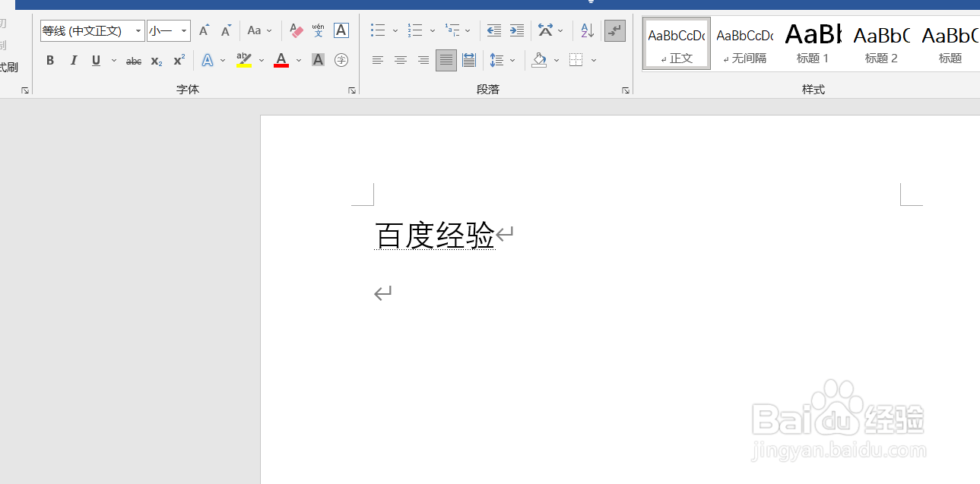Screen dimensions: 980x484
Task: Toggle underline formatting
Action: [x=96, y=60]
